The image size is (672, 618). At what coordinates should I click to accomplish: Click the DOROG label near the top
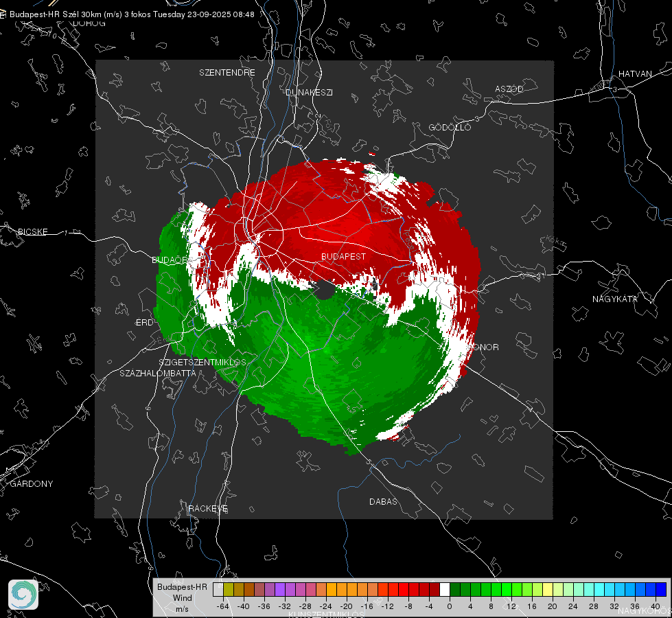coord(89,23)
